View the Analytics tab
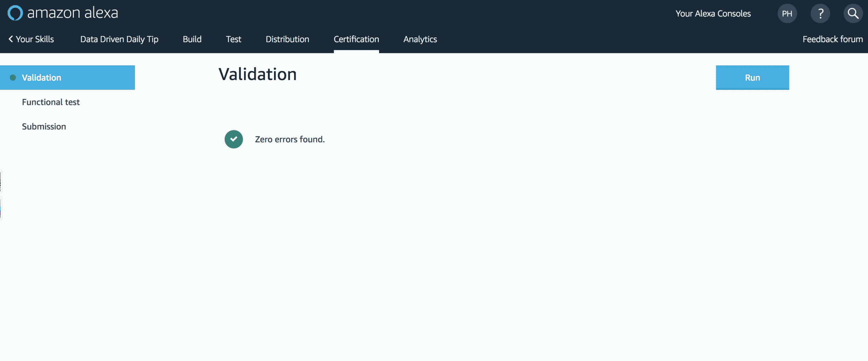This screenshot has height=361, width=868. pos(420,39)
